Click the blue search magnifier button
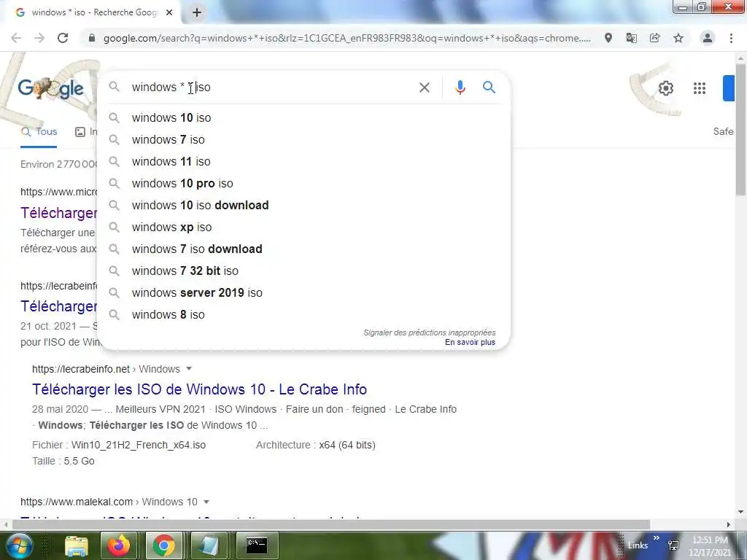 click(x=489, y=87)
